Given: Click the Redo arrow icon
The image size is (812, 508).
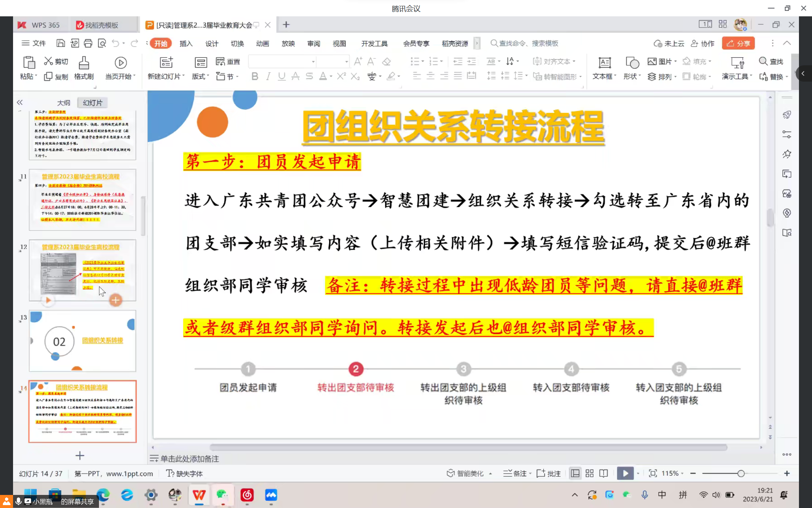Looking at the screenshot, I should [x=134, y=44].
